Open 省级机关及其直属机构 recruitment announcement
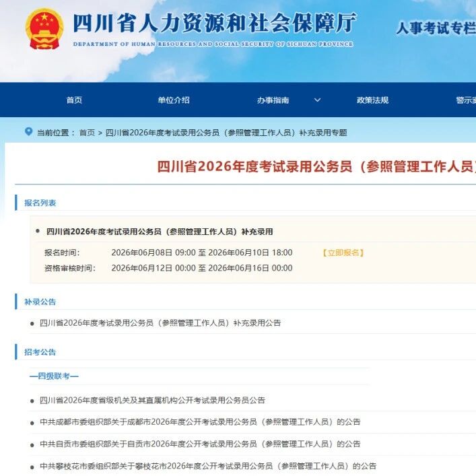This screenshot has height=476, width=476. click(152, 400)
